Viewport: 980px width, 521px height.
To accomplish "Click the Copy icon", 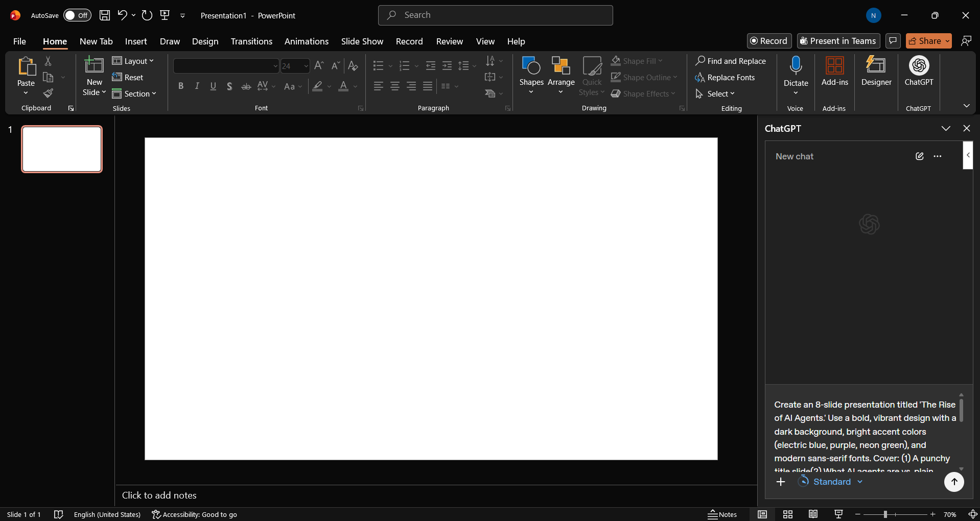I will [x=48, y=77].
